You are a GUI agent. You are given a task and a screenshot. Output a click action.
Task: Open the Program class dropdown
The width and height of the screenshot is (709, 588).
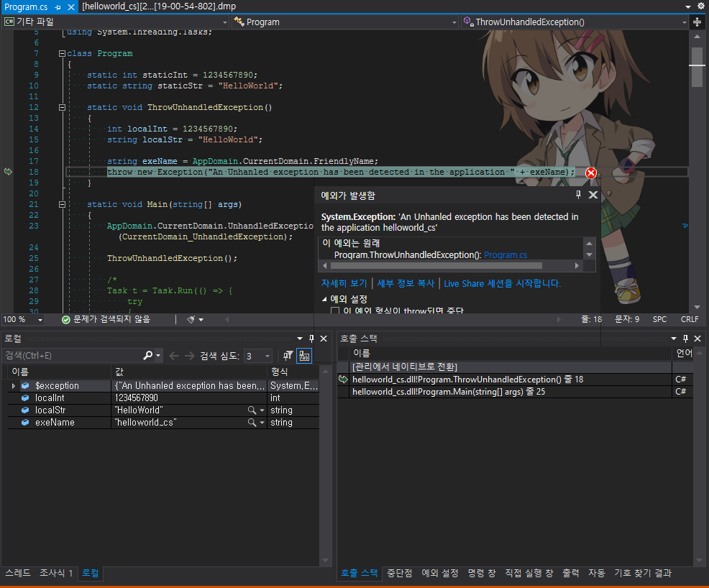344,22
